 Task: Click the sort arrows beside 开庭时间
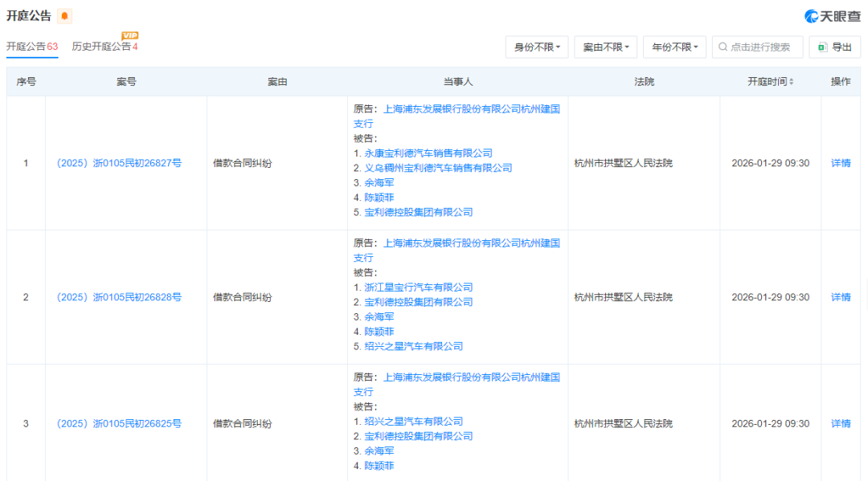click(792, 82)
